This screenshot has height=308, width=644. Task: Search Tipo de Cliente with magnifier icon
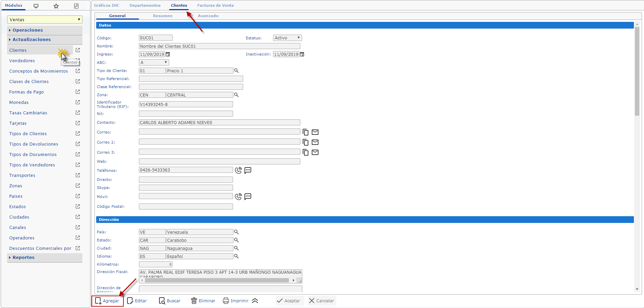[x=236, y=71]
